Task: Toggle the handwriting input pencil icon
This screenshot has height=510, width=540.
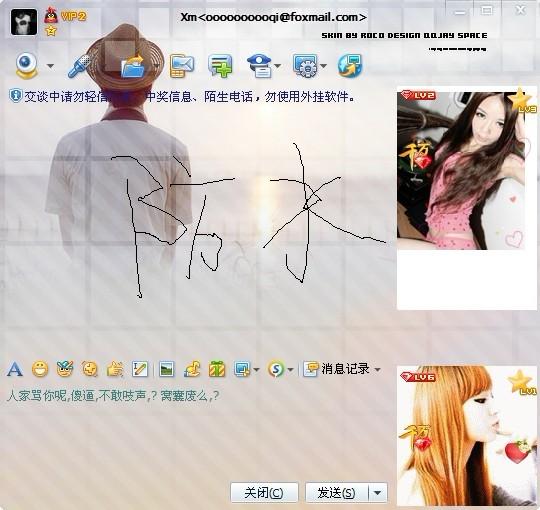Action: pos(140,369)
